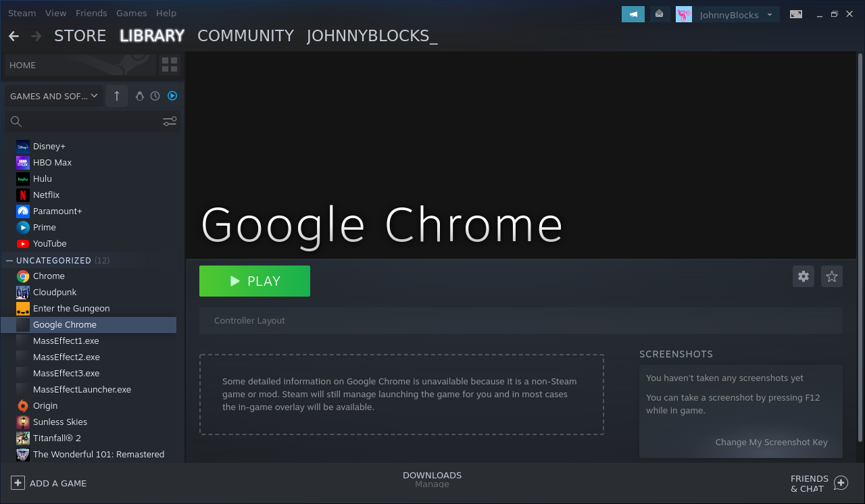This screenshot has height=504, width=865.
Task: Open Google Chrome settings gear
Action: click(x=804, y=276)
